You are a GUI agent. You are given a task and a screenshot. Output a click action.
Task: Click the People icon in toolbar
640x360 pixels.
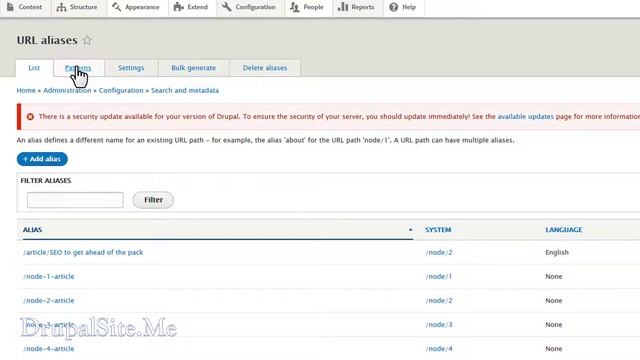pyautogui.click(x=295, y=7)
